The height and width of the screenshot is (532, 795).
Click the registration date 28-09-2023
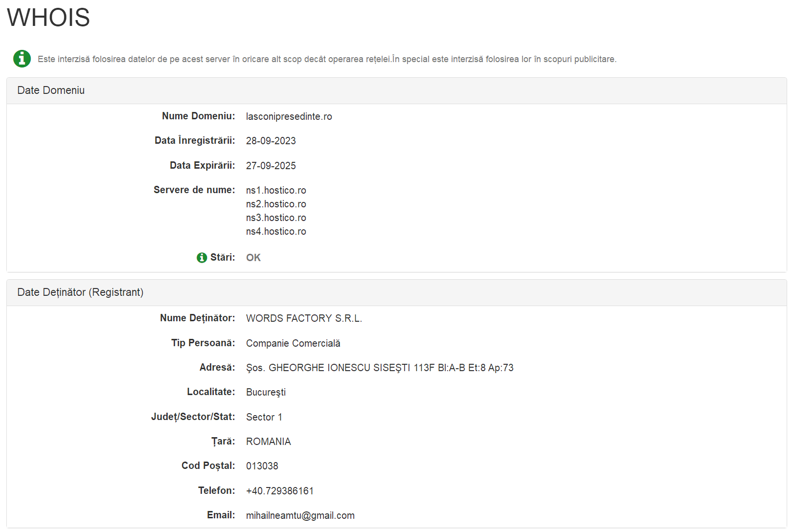pyautogui.click(x=271, y=141)
